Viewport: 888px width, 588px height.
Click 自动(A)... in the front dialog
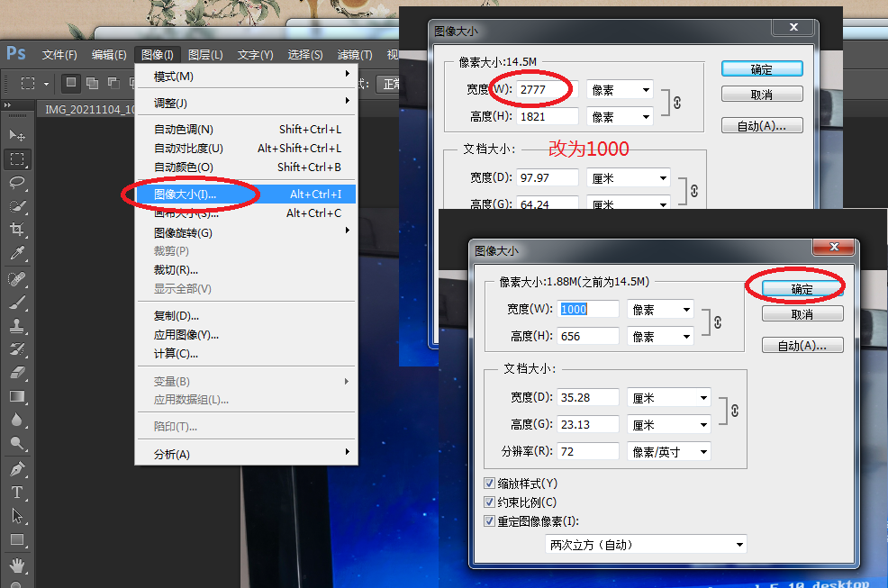pos(802,345)
